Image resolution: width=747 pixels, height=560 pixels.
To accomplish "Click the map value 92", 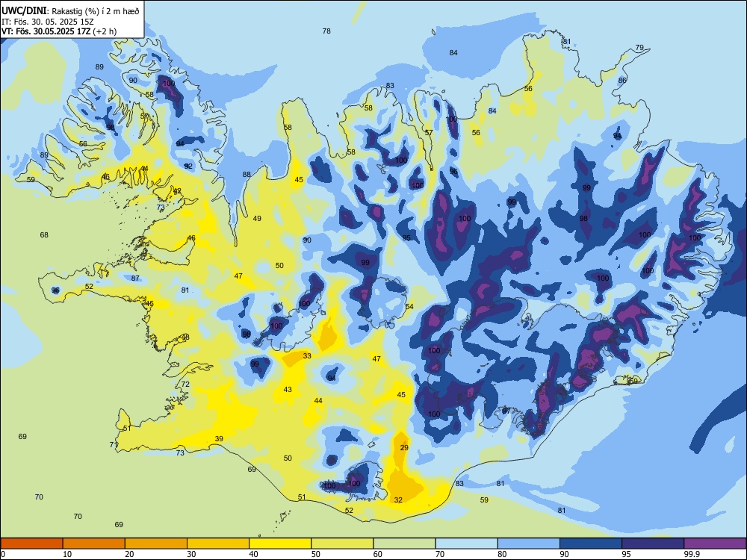I will click(x=188, y=167).
